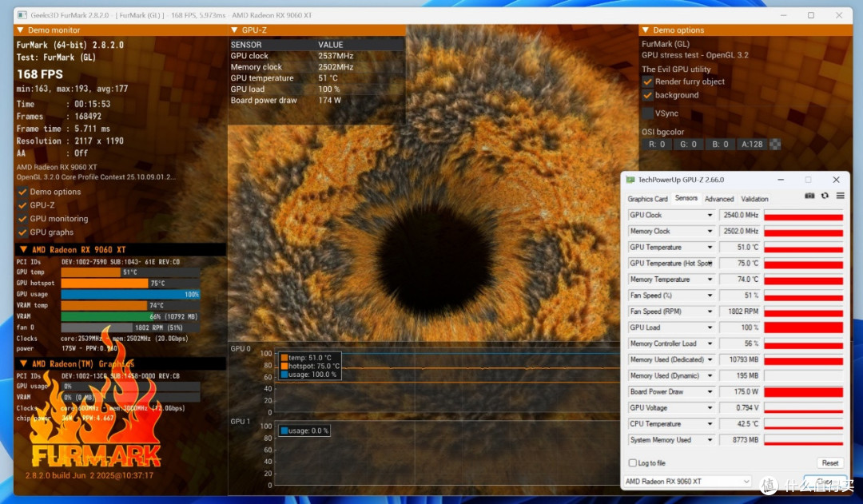Viewport: 863px width, 504px height.
Task: Collapse the Demo options panel triangle
Action: [x=646, y=30]
